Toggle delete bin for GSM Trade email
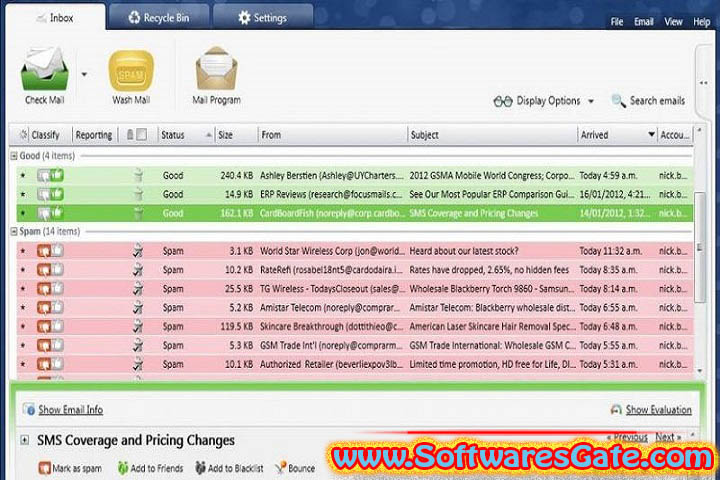Viewport: 720px width, 480px height. click(138, 345)
